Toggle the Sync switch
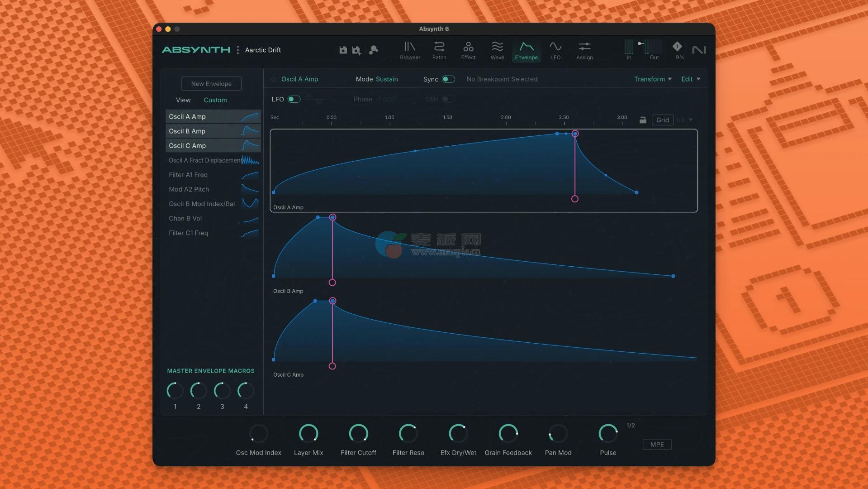 448,79
